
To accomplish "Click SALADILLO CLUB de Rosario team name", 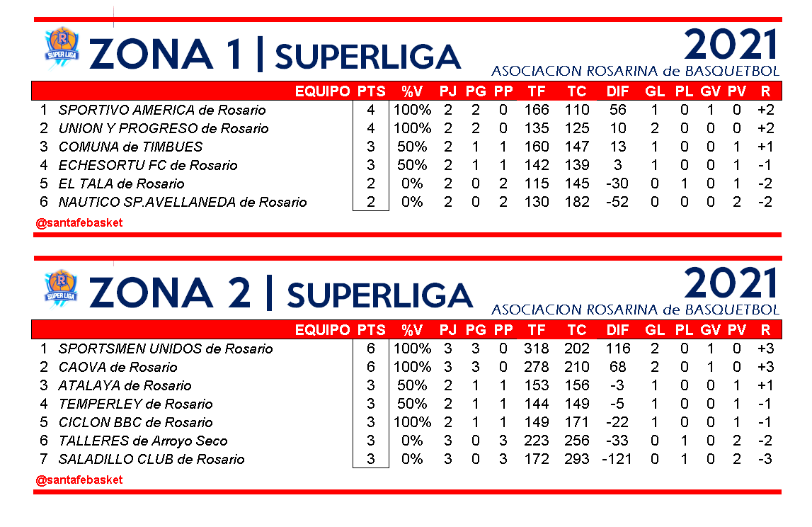I will pyautogui.click(x=151, y=459).
